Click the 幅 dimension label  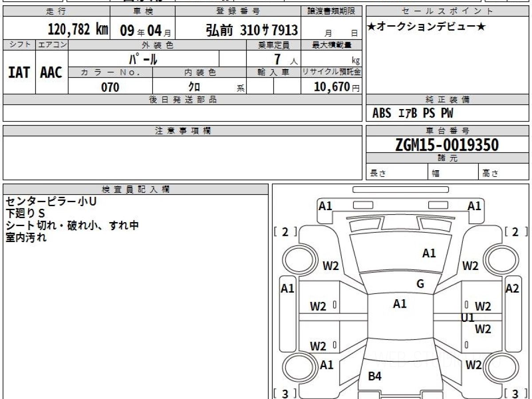[x=436, y=174]
